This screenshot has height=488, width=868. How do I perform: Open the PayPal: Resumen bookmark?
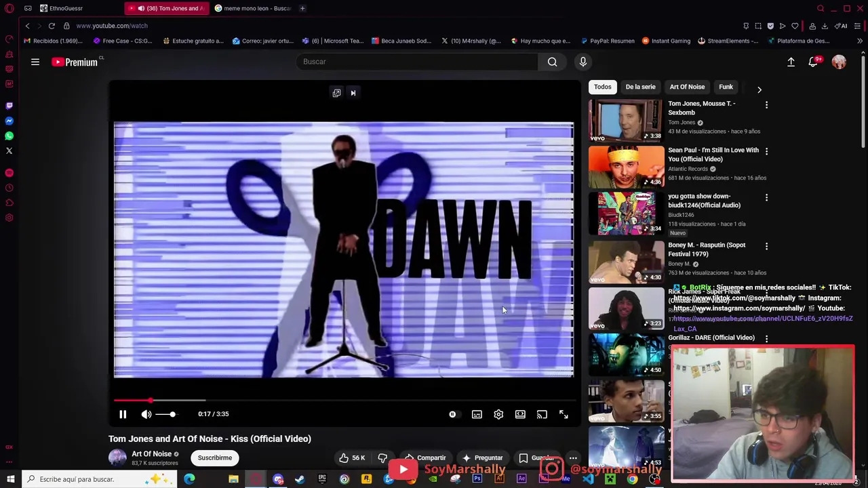click(x=607, y=41)
